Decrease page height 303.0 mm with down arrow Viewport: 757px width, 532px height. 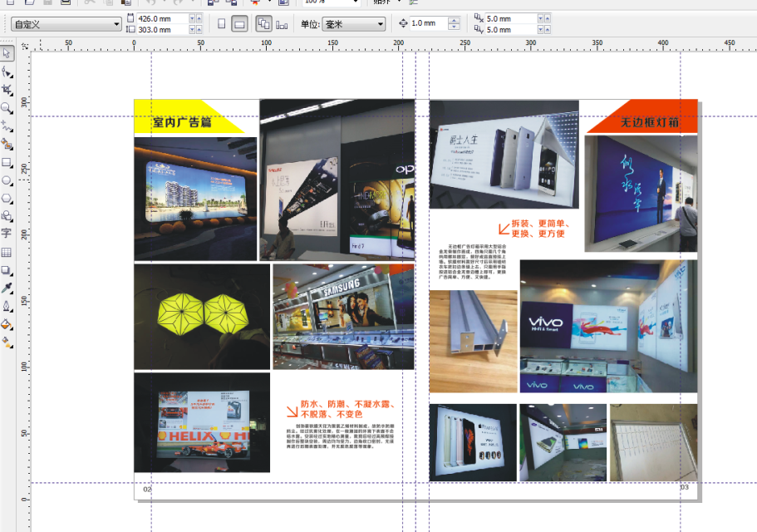(x=192, y=29)
